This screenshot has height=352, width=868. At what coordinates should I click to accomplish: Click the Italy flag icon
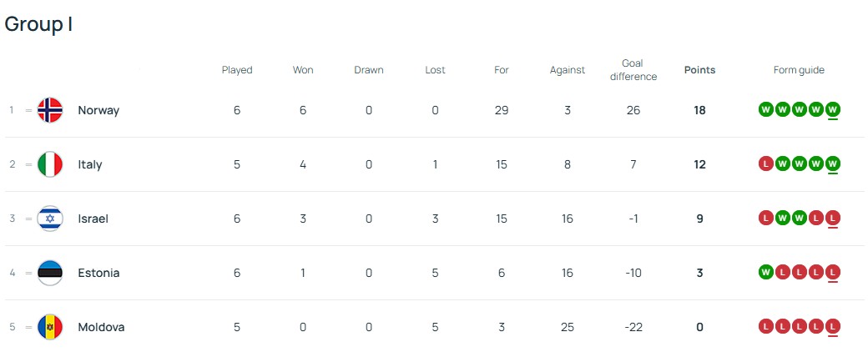pos(50,164)
